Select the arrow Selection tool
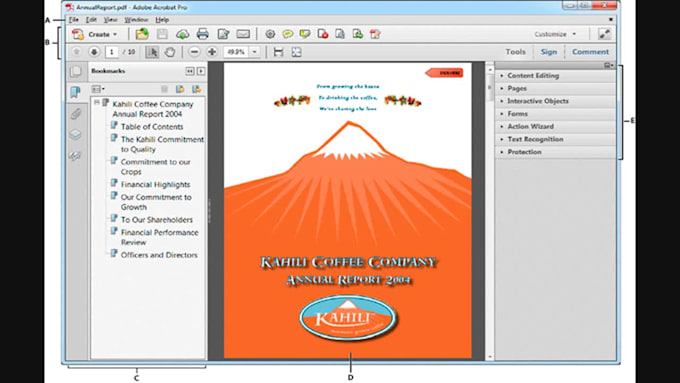Image resolution: width=680 pixels, height=383 pixels. click(152, 52)
